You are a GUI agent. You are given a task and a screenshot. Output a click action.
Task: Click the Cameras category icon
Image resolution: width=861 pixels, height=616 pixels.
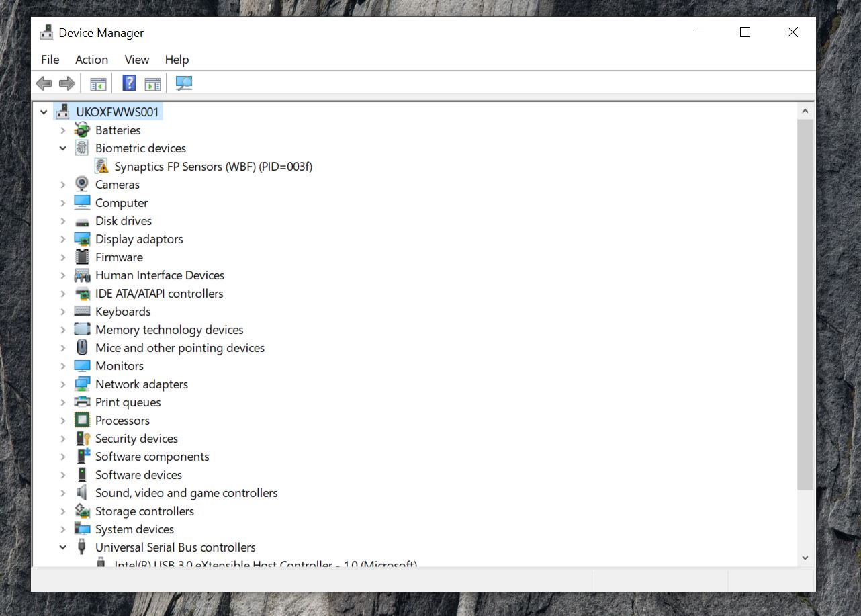(x=81, y=184)
